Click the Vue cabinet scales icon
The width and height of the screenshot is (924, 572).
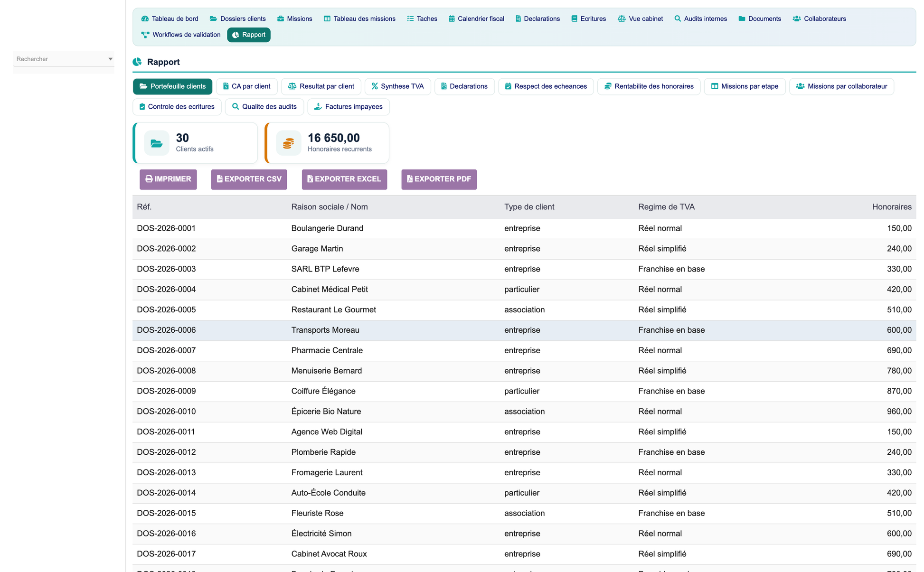622,19
